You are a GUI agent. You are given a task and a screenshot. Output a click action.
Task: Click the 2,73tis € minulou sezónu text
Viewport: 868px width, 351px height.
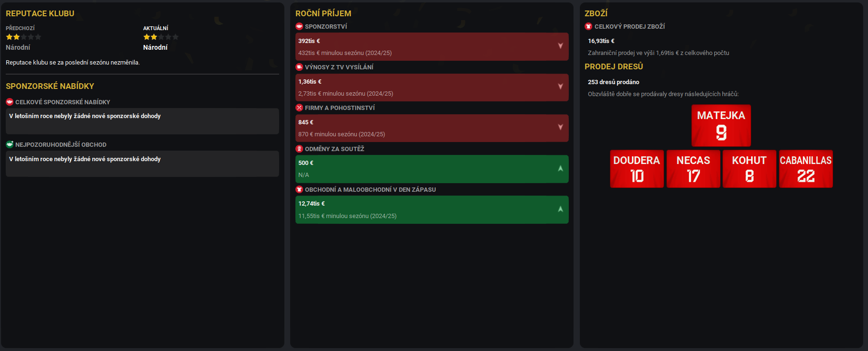coord(346,94)
